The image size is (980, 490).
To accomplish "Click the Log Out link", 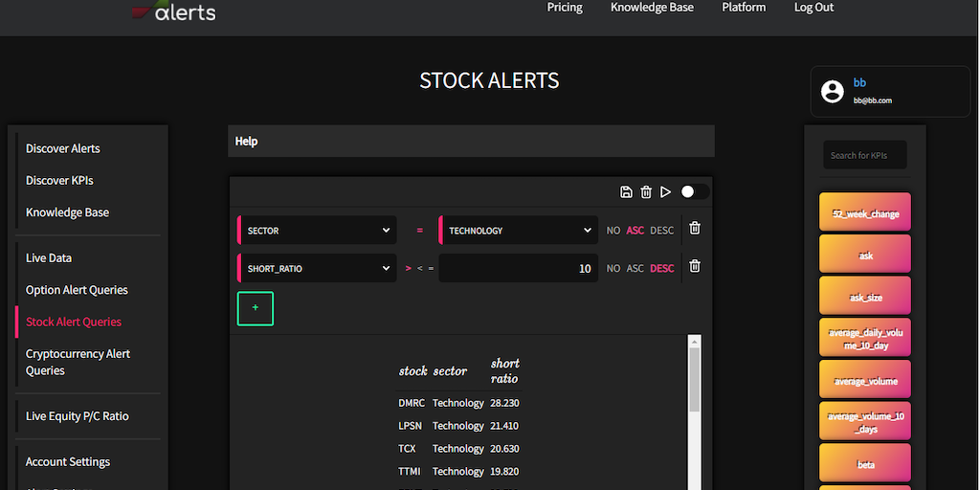I will pos(813,8).
